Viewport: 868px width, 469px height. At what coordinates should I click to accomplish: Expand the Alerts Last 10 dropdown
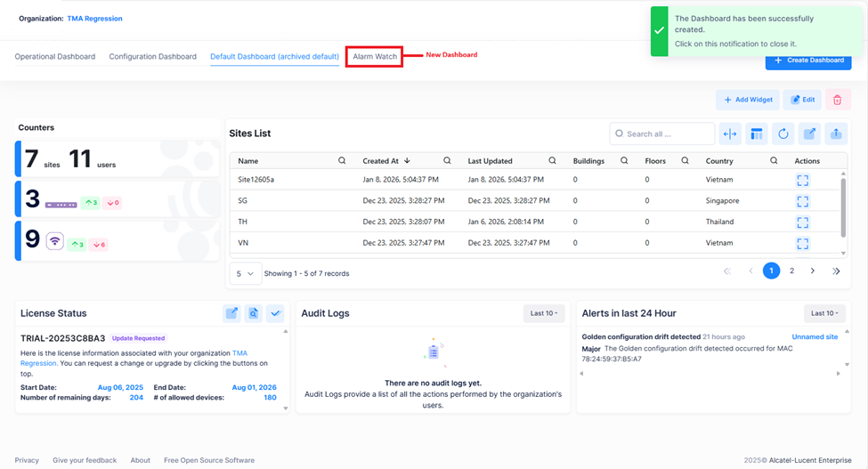[x=824, y=313]
